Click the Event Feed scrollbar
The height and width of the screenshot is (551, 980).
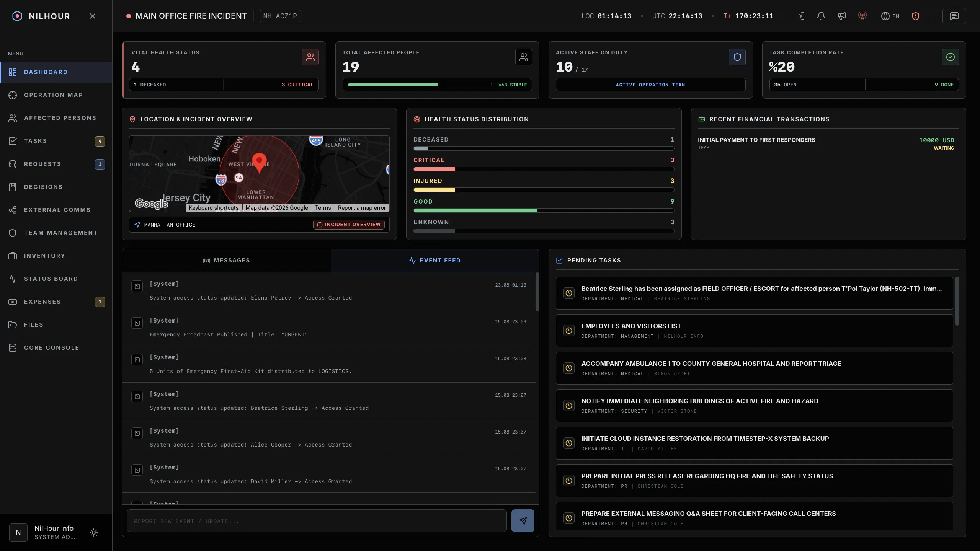(537, 292)
